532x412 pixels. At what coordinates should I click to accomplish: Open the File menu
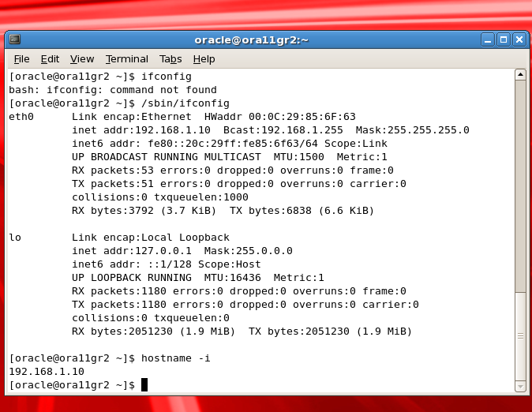click(x=22, y=59)
